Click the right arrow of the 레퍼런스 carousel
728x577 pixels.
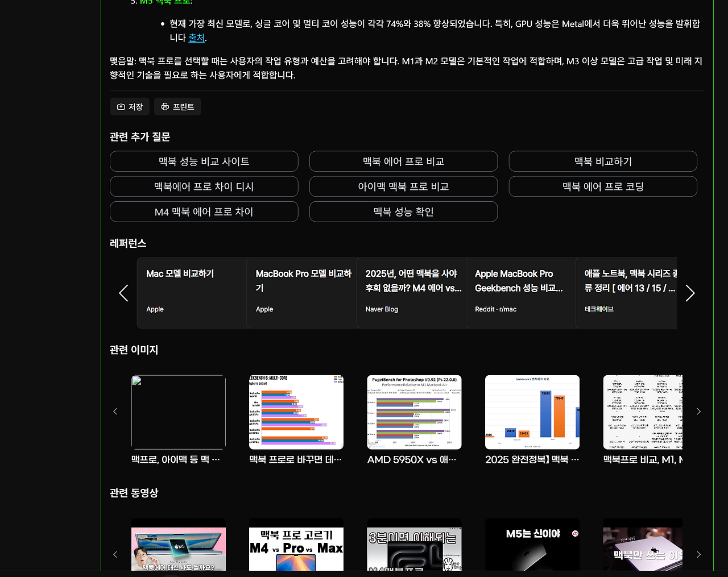tap(689, 293)
